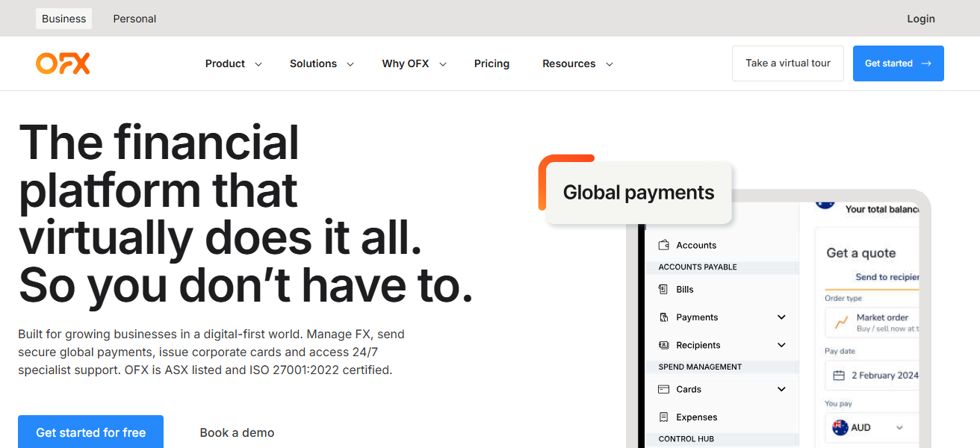Expand the Payments chevron in sidebar

coord(781,317)
